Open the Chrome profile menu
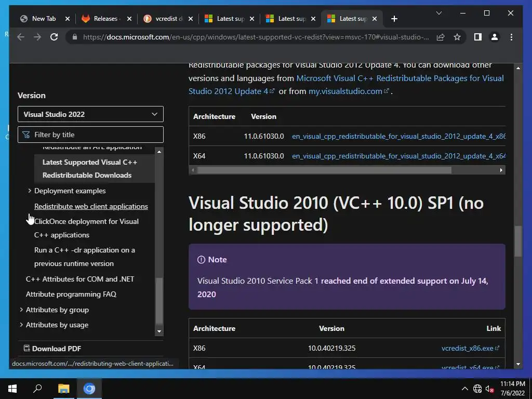The image size is (532, 399). coord(495,37)
